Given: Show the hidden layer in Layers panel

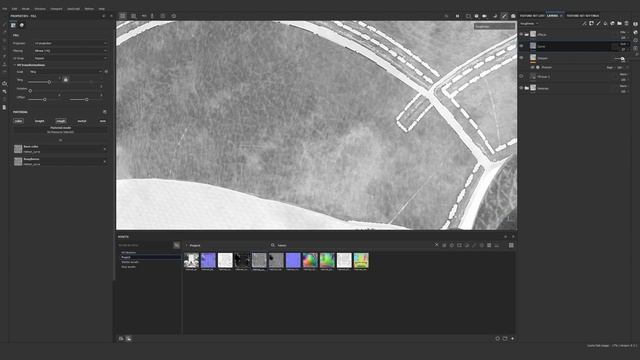Looking at the screenshot, I should [x=521, y=76].
